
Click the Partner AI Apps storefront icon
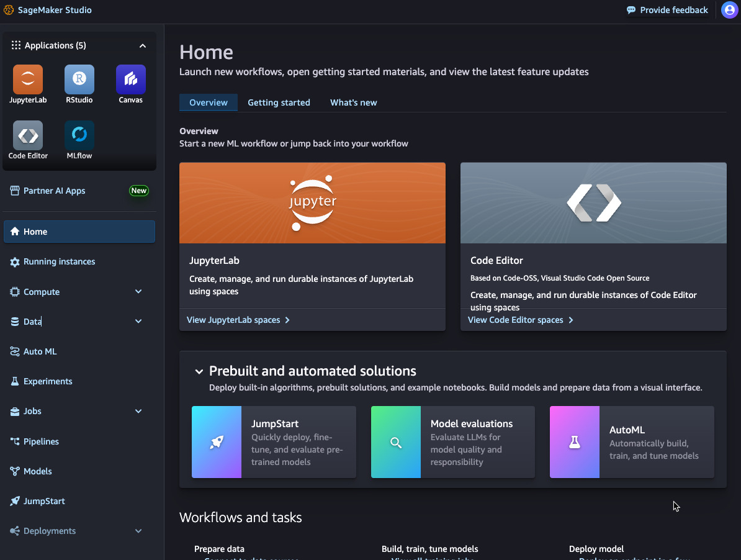tap(15, 191)
